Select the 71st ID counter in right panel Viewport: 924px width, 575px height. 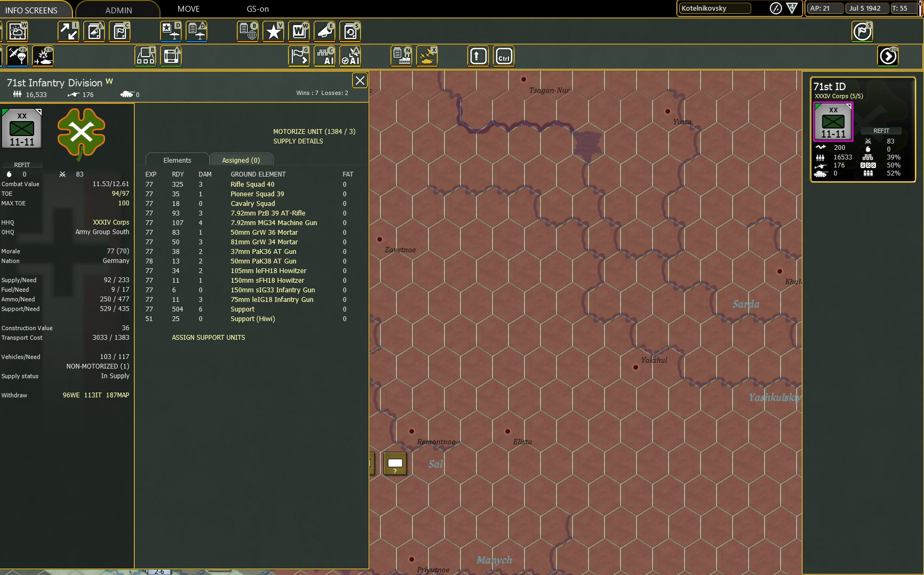833,122
